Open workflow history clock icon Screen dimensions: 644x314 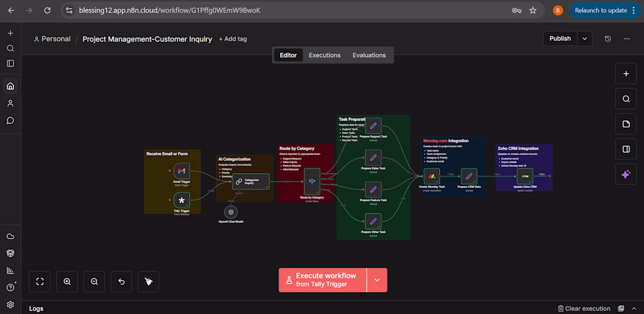click(608, 39)
